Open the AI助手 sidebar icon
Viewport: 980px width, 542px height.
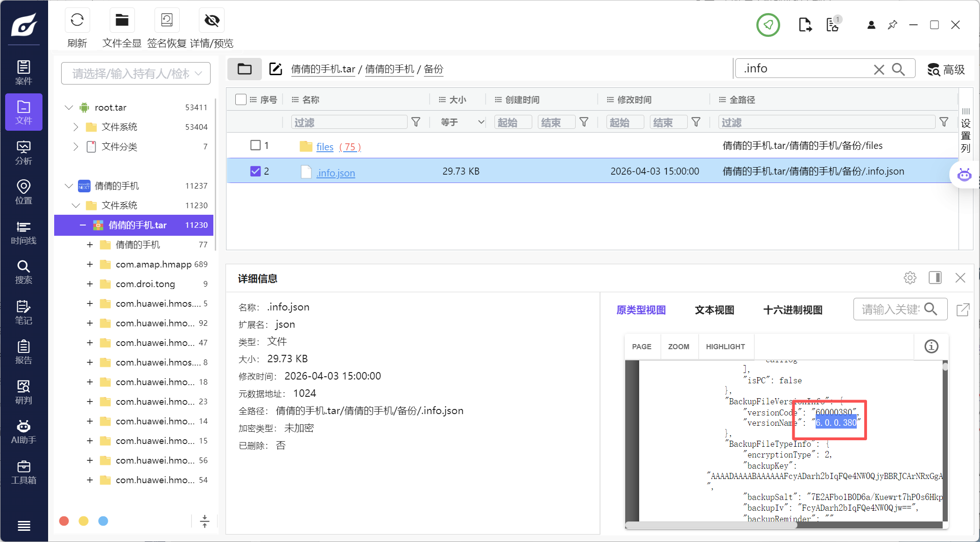point(23,432)
